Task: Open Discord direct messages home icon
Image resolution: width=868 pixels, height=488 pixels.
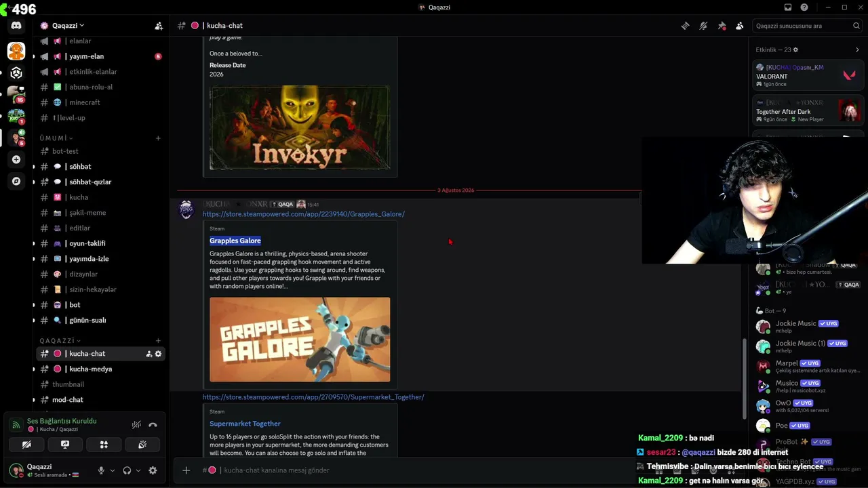Action: [16, 26]
